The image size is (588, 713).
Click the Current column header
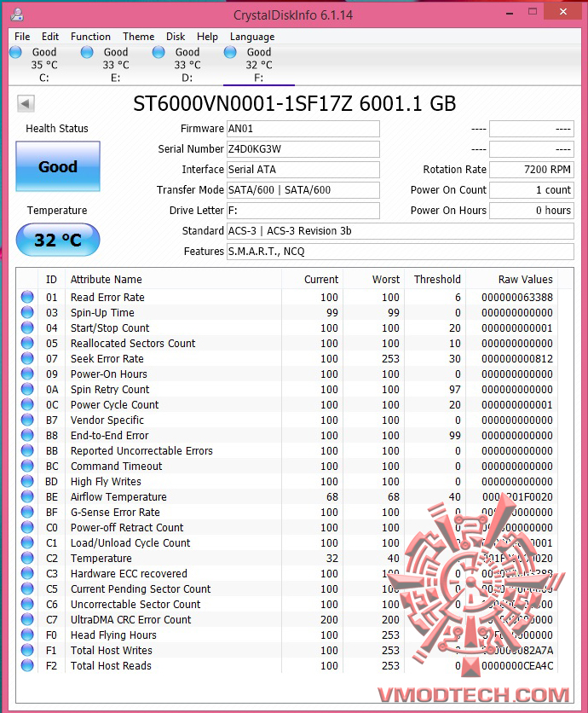[x=312, y=279]
